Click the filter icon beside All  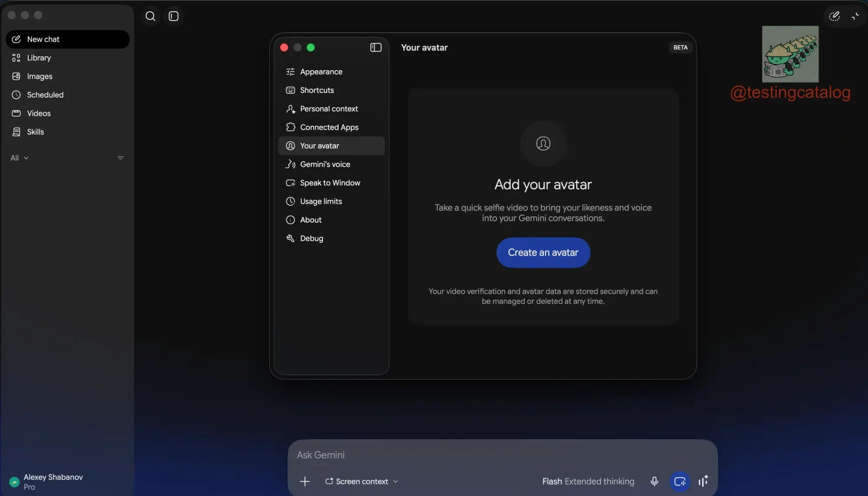120,158
